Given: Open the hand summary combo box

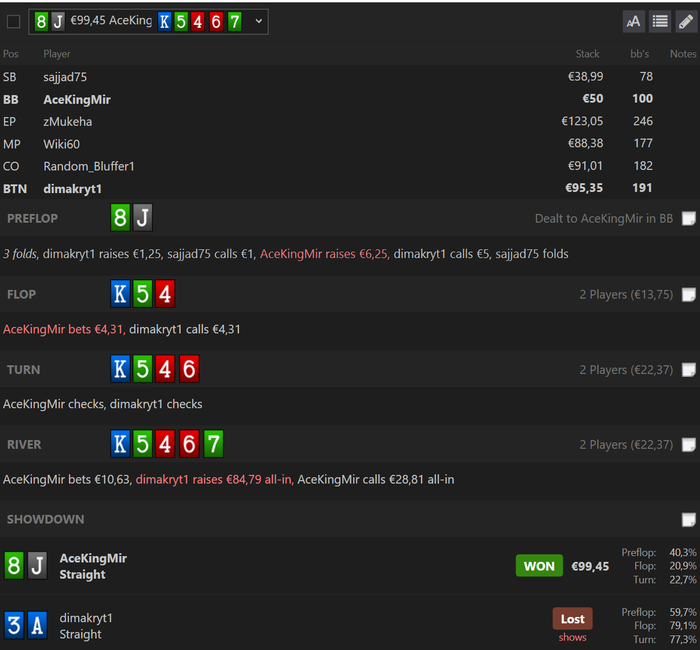Looking at the screenshot, I should pos(148,21).
